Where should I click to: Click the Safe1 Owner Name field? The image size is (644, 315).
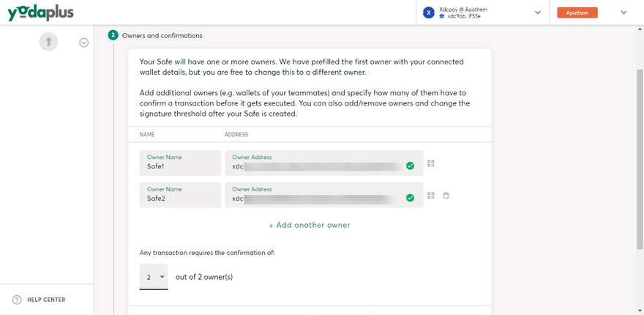click(x=180, y=163)
